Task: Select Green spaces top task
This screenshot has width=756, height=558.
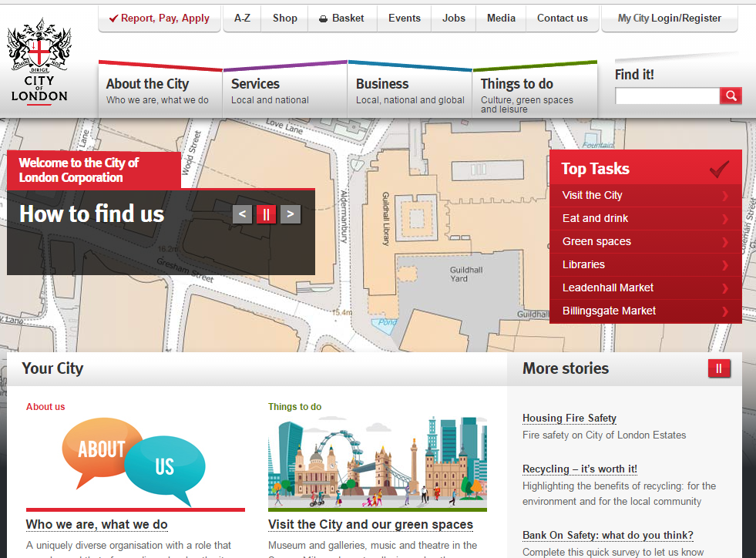Action: (x=646, y=242)
